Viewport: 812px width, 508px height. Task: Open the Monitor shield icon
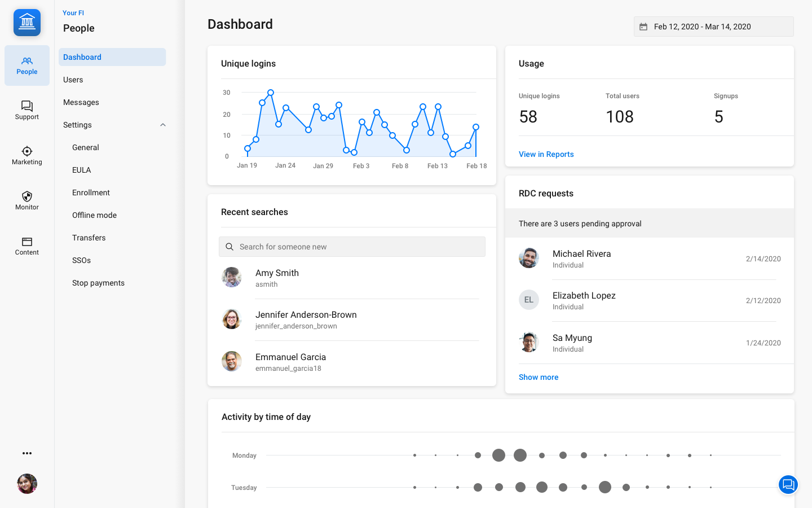pyautogui.click(x=27, y=200)
